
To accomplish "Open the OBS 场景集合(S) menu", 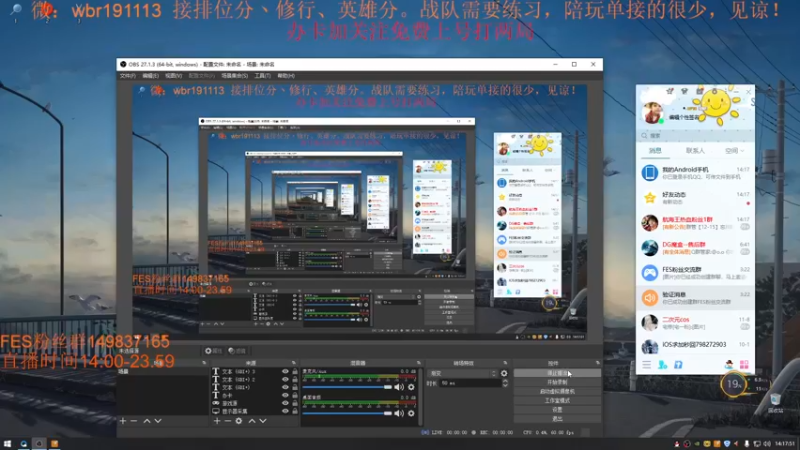I will click(x=235, y=76).
